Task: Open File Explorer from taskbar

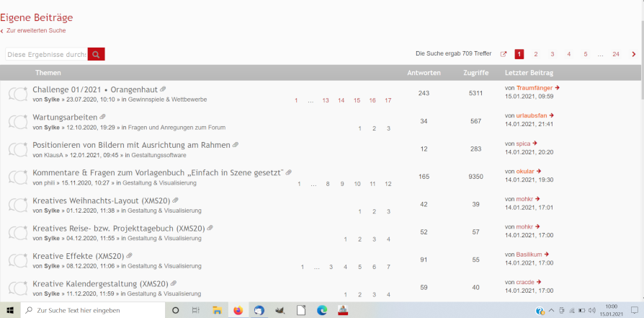Action: click(217, 310)
